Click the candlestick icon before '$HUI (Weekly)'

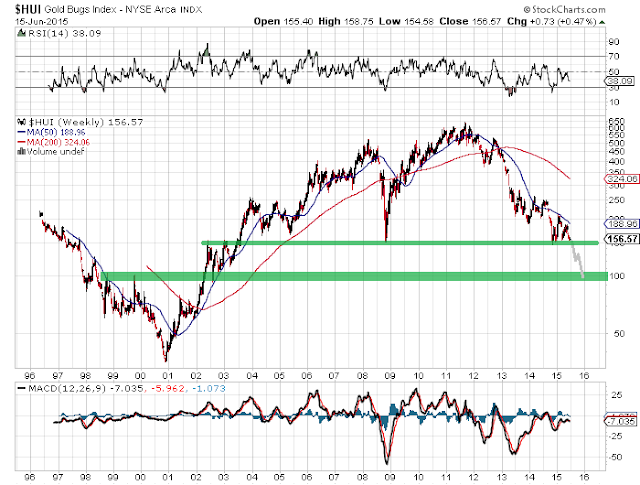pos(22,122)
